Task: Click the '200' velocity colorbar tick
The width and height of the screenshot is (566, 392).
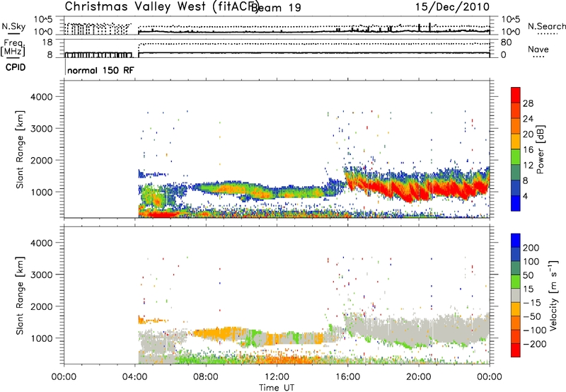Action: [531, 248]
